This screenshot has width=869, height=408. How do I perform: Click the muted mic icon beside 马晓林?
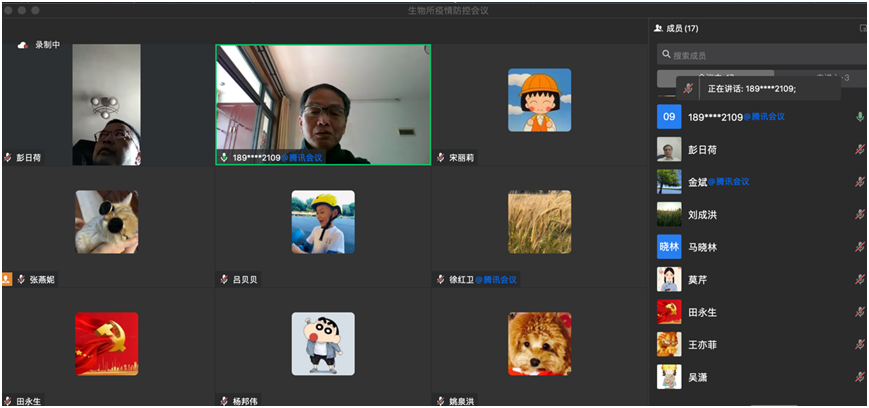point(859,247)
